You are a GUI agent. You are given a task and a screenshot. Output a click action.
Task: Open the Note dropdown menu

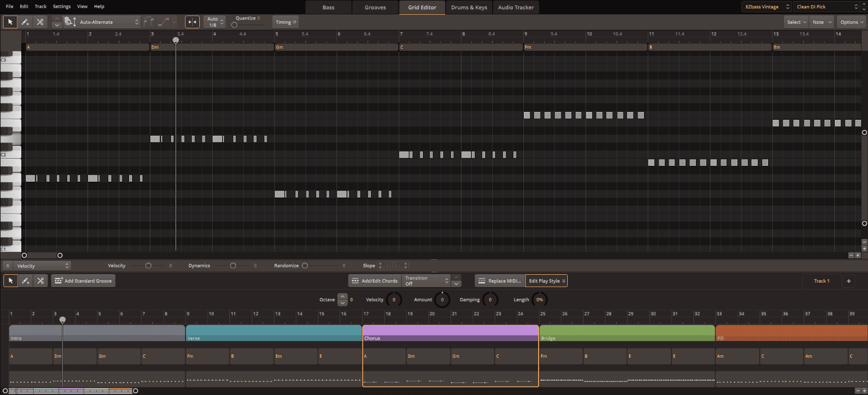[822, 22]
